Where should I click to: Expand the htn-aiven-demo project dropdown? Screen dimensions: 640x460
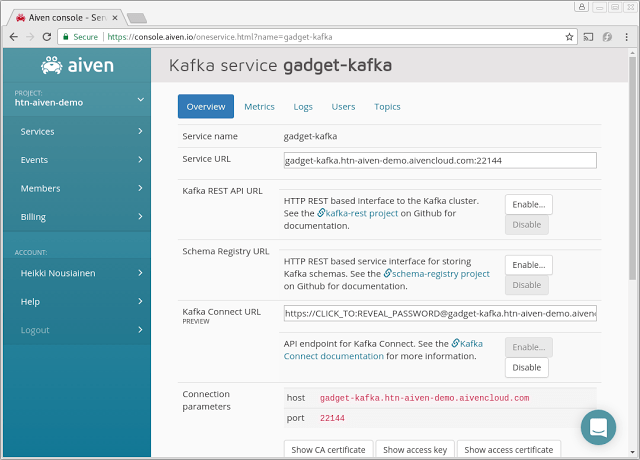(141, 100)
